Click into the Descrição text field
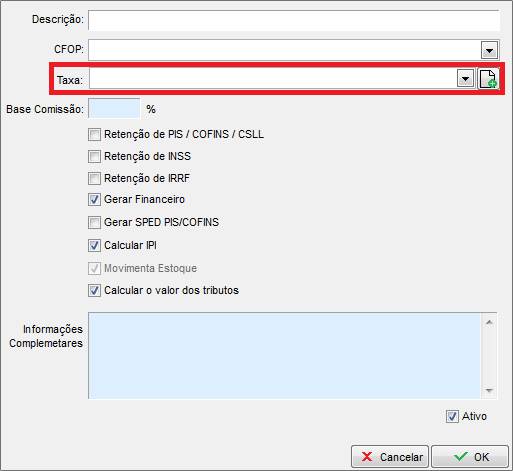The image size is (513, 471). coord(294,20)
